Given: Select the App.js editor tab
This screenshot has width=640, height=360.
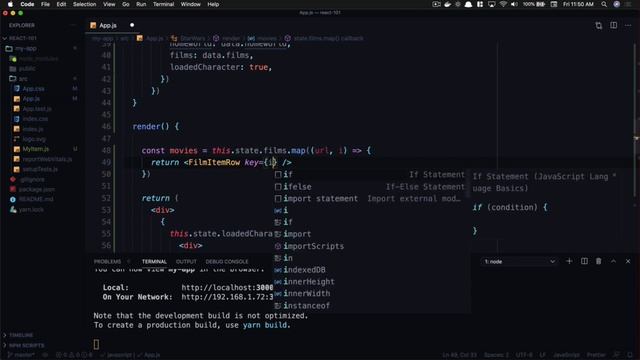Looking at the screenshot, I should pyautogui.click(x=108, y=25).
